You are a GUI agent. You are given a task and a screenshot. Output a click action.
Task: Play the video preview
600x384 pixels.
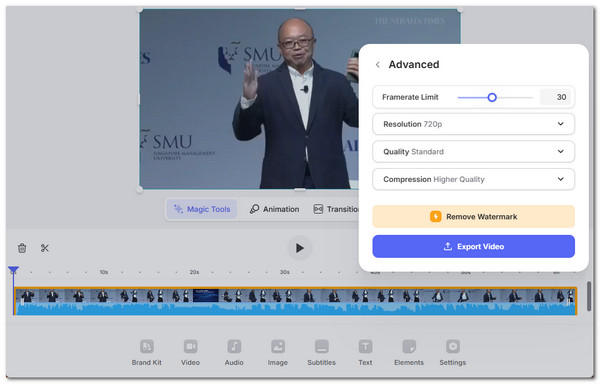[300, 248]
